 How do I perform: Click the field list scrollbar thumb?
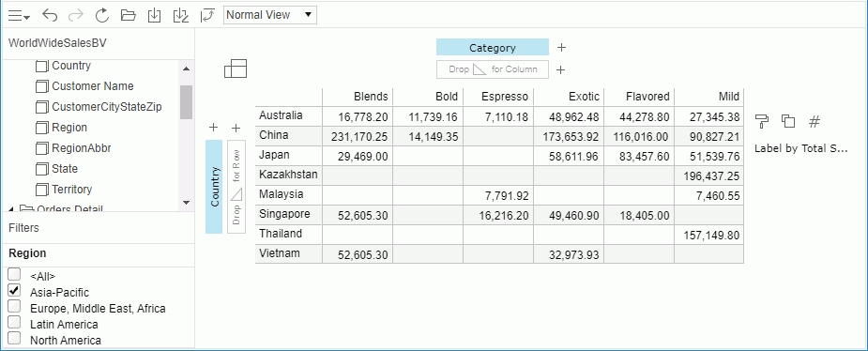pyautogui.click(x=186, y=102)
